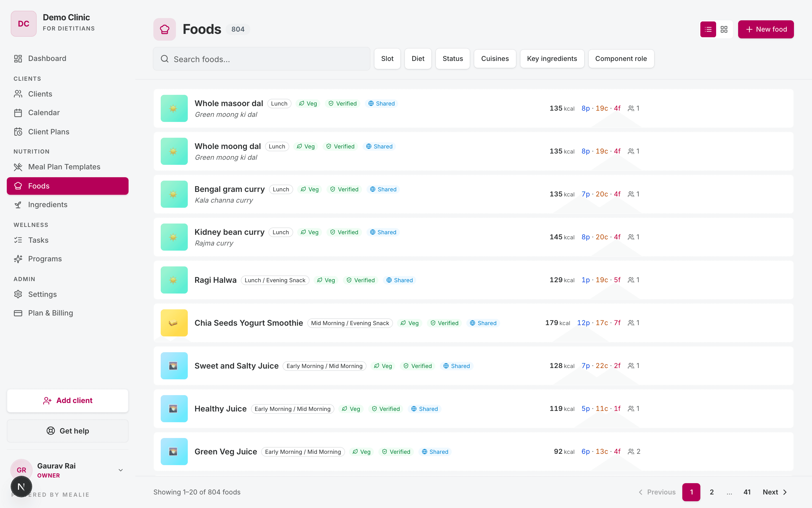Open Whole masoor dal thumbnail

click(174, 108)
